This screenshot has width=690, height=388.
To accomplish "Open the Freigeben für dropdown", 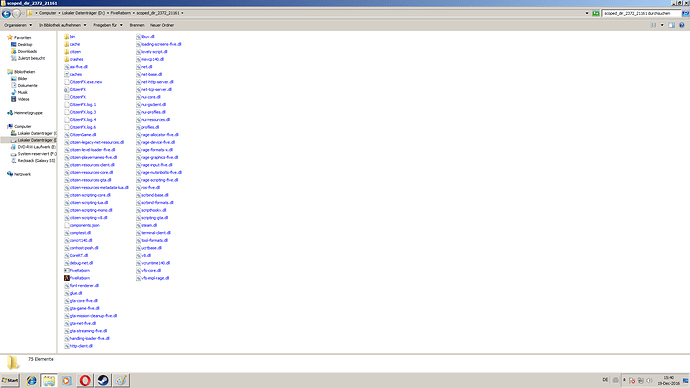I will 108,25.
